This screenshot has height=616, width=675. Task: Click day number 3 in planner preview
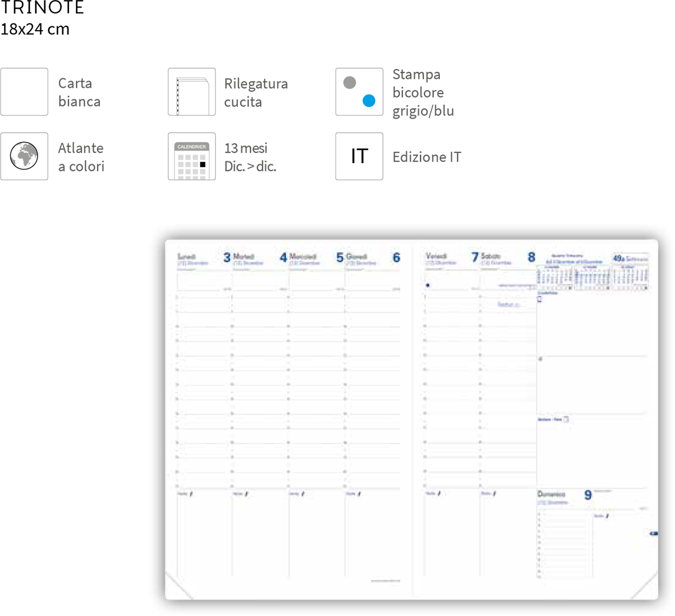227,257
